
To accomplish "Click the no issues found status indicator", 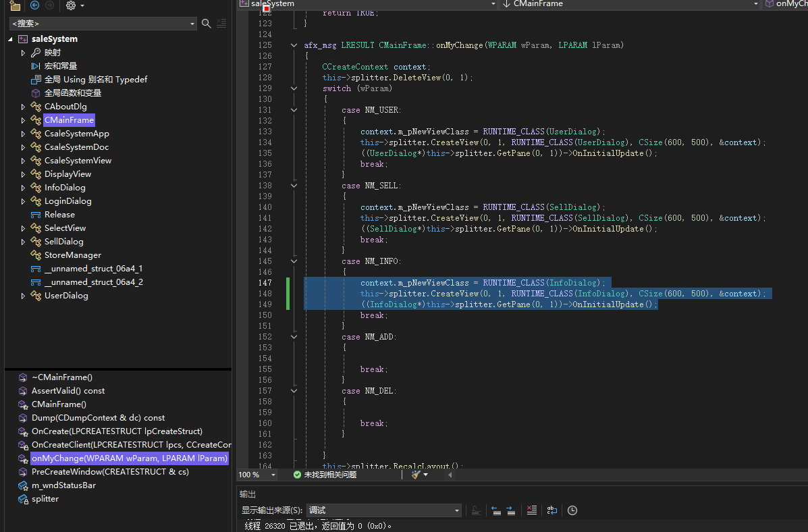I will 325,475.
